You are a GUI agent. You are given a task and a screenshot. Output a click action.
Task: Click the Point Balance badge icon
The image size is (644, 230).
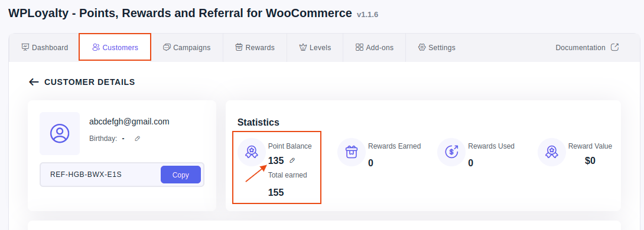[x=251, y=152]
